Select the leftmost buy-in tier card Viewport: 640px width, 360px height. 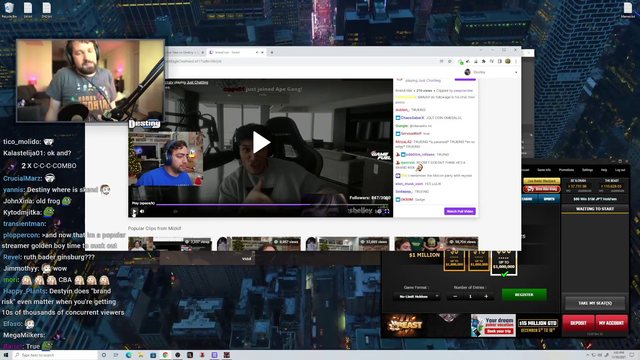pyautogui.click(x=454, y=260)
